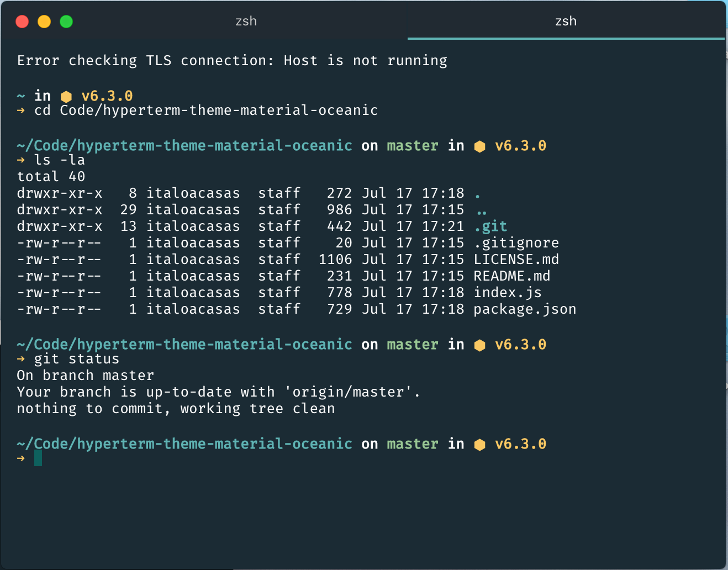
Task: Click the .git directory name in the listing
Action: (490, 226)
